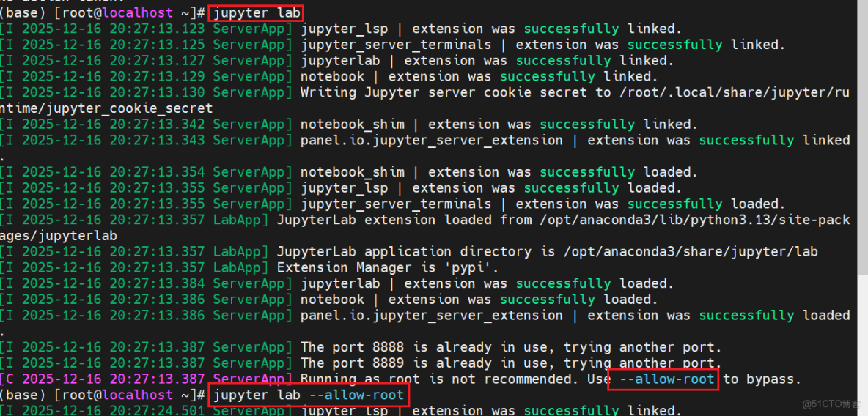Click the "Extension Manager is 'pypi'" text

point(389,267)
